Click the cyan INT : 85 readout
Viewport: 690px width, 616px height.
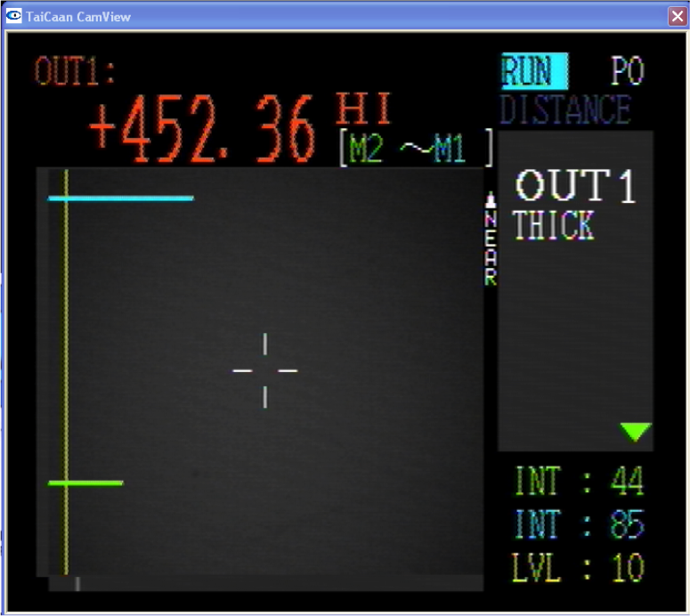(579, 525)
